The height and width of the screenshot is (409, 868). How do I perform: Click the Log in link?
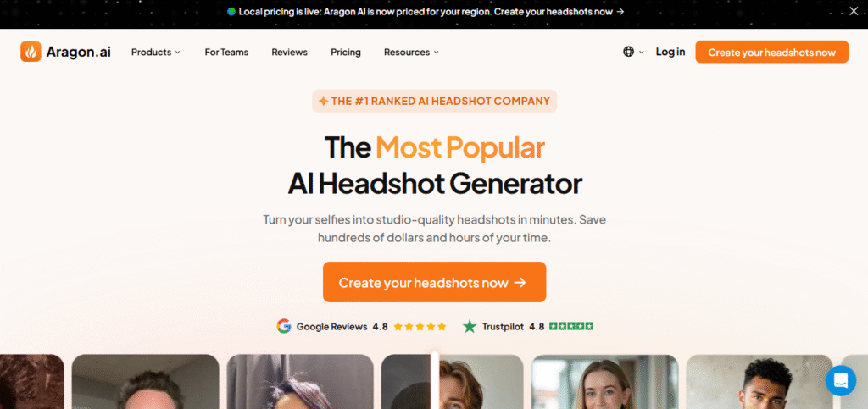pyautogui.click(x=670, y=52)
